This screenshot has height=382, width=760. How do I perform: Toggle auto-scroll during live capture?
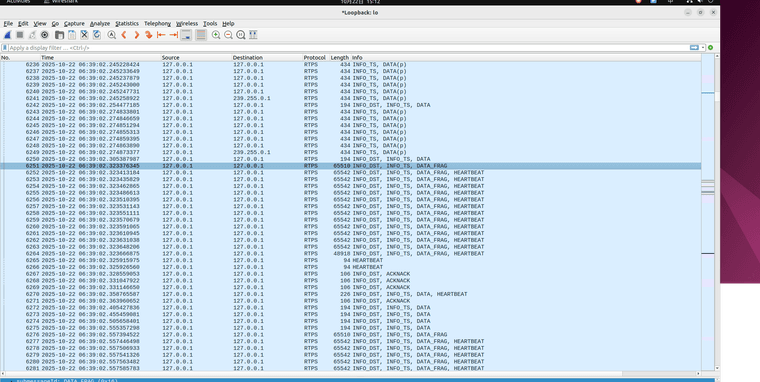point(186,35)
